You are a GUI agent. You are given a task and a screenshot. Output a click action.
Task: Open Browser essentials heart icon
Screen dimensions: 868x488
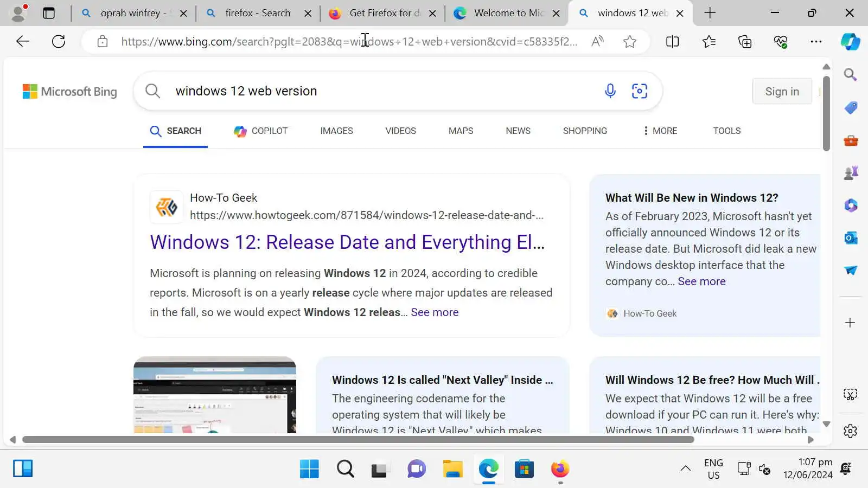[x=781, y=41]
